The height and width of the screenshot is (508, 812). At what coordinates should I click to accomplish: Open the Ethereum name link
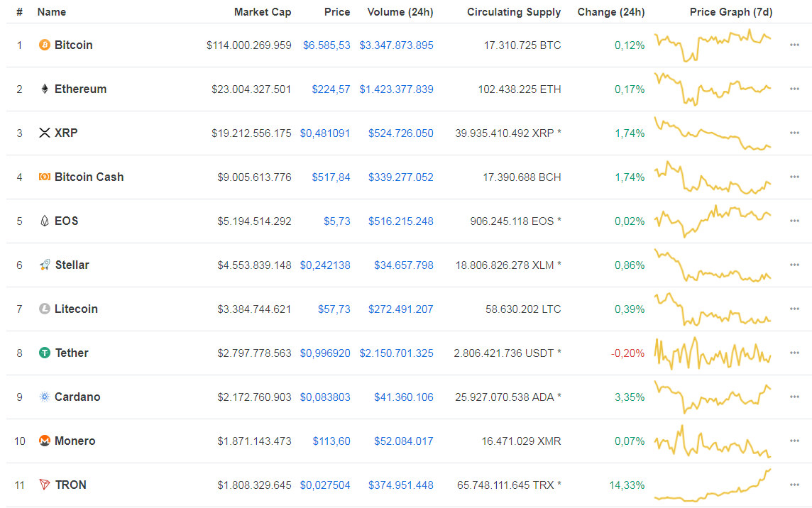80,89
